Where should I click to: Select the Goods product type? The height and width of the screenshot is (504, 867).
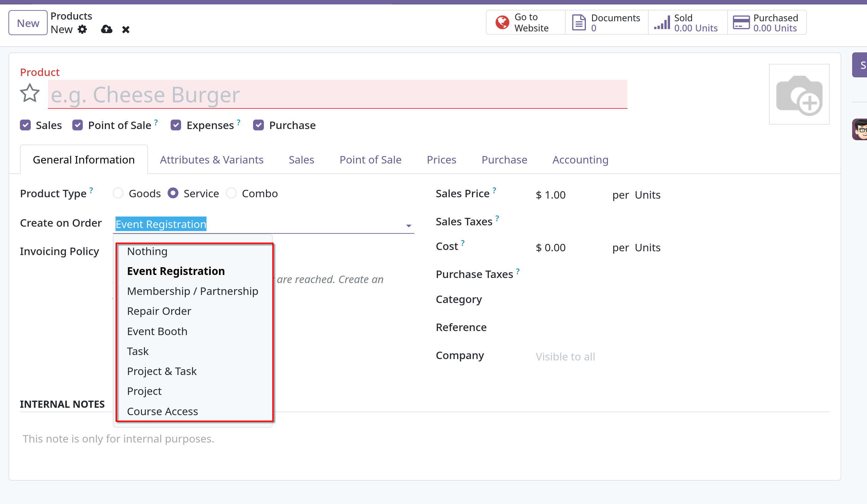(x=118, y=193)
